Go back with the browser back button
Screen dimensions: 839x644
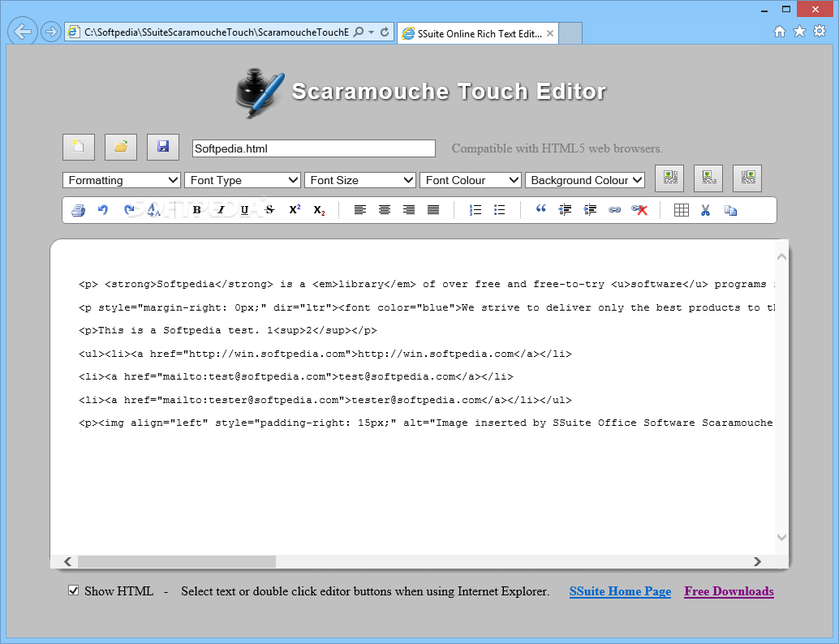tap(23, 32)
